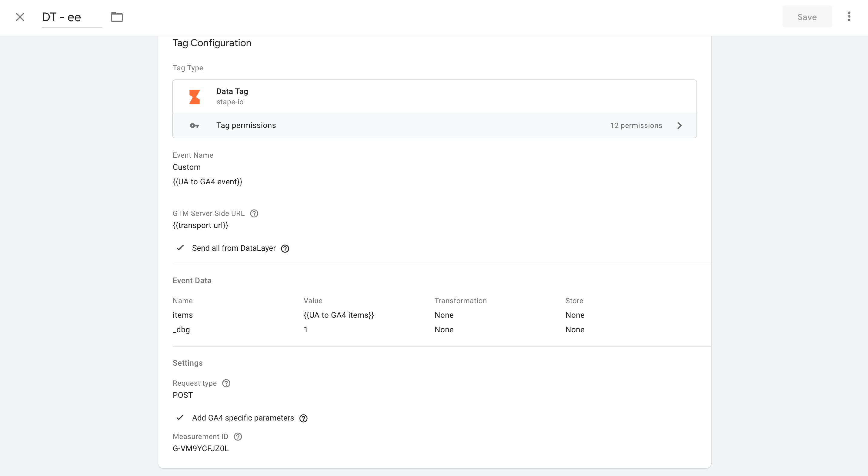Show help for Measurement ID

click(x=238, y=437)
